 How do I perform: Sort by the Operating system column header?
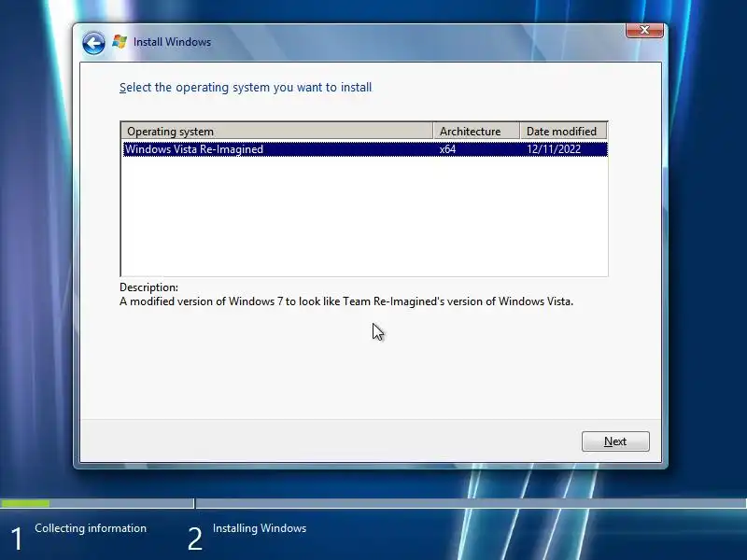coord(276,131)
